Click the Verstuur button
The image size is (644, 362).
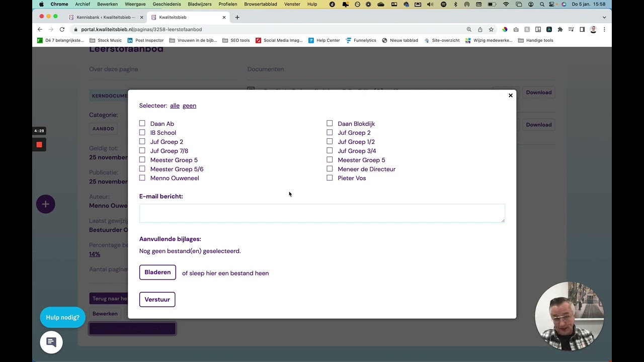click(x=157, y=299)
